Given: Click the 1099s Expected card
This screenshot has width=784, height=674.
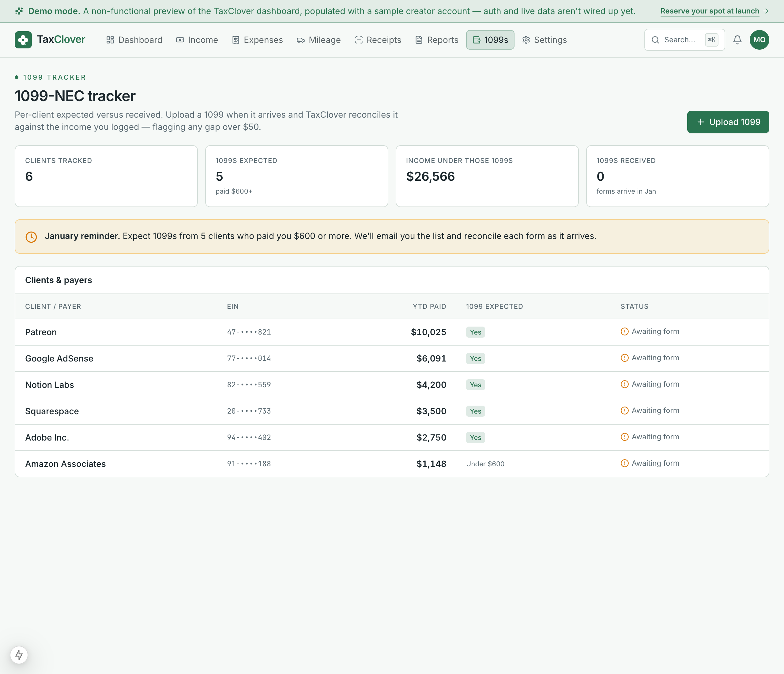Looking at the screenshot, I should (x=297, y=176).
